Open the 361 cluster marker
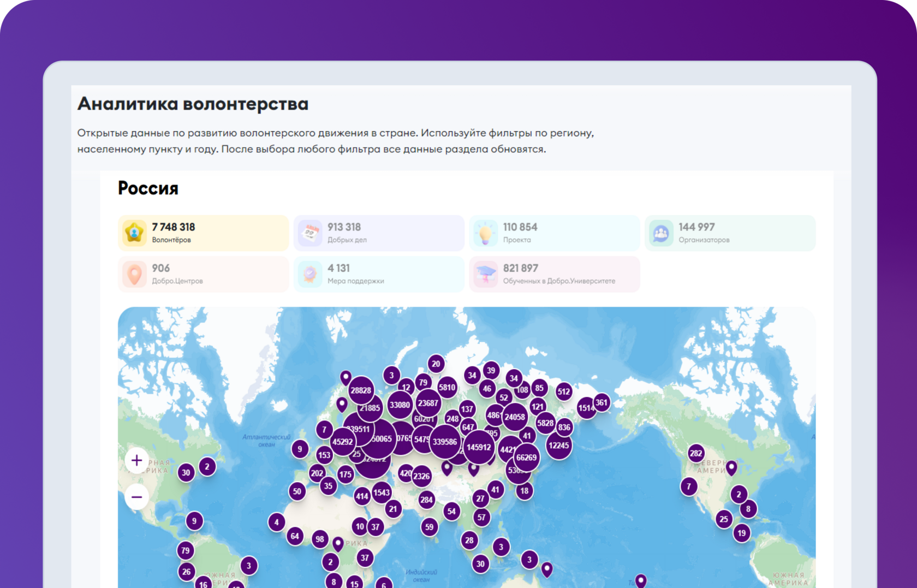Viewport: 917px width, 588px height. (602, 403)
